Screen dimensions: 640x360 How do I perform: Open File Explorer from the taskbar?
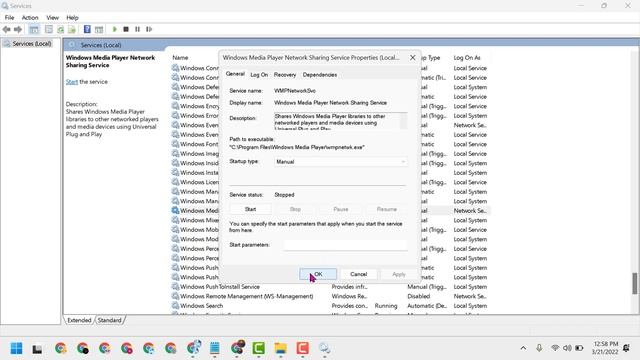280,349
